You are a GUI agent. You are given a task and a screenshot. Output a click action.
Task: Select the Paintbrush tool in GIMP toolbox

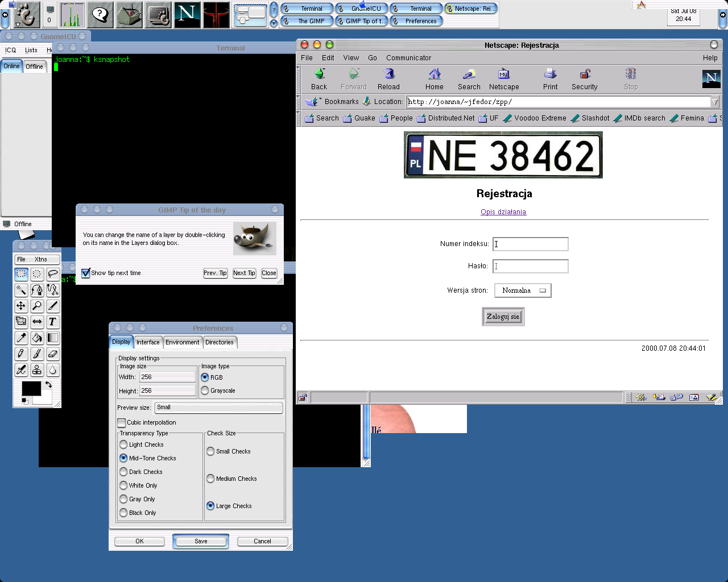(37, 354)
